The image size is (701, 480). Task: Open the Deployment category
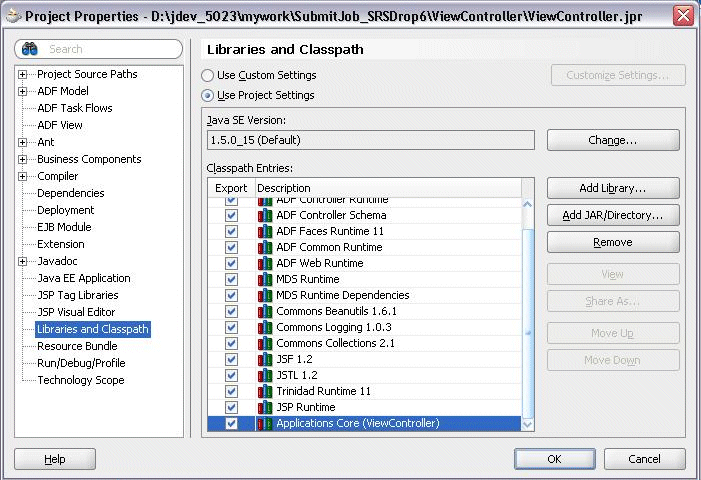66,210
